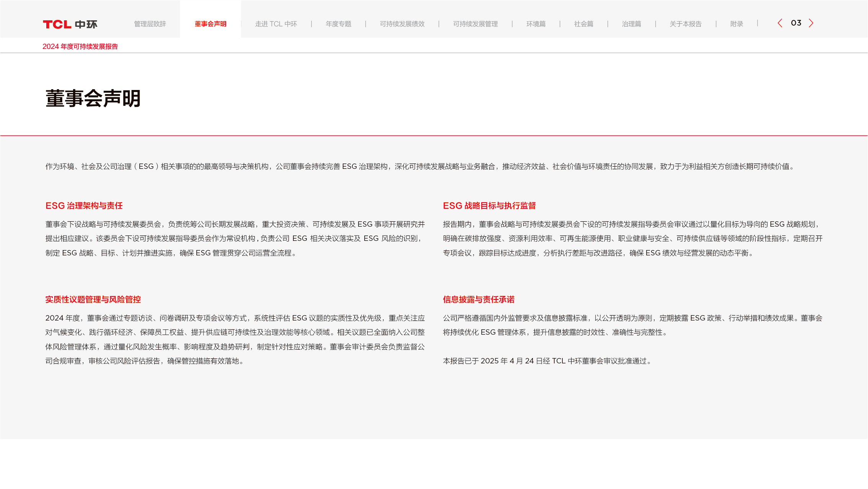Click ESG 治理架构与责任 heading
Viewport: 868px width, 489px height.
84,206
